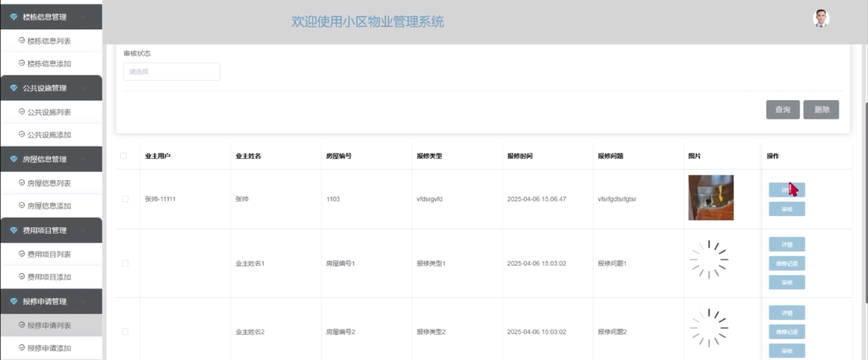
Task: Collapse the 楼栋信息管理 menu chevron
Action: click(83, 17)
